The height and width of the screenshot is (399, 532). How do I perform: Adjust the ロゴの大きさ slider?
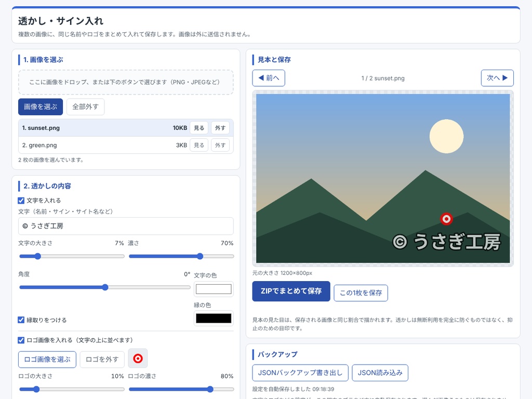pos(72,389)
